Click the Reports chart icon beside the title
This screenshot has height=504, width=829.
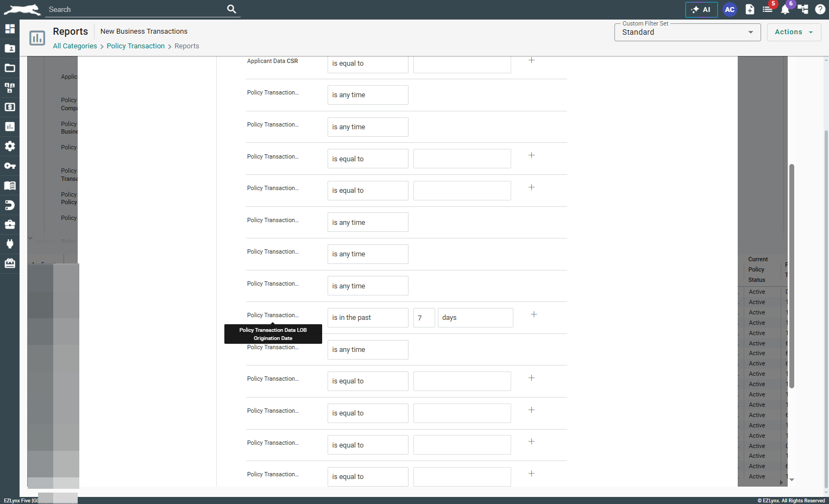point(37,38)
